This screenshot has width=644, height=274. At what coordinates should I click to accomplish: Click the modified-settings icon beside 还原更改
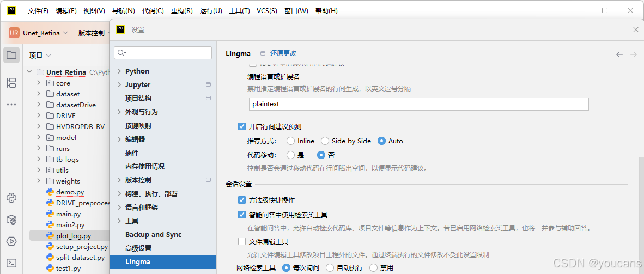coord(263,53)
